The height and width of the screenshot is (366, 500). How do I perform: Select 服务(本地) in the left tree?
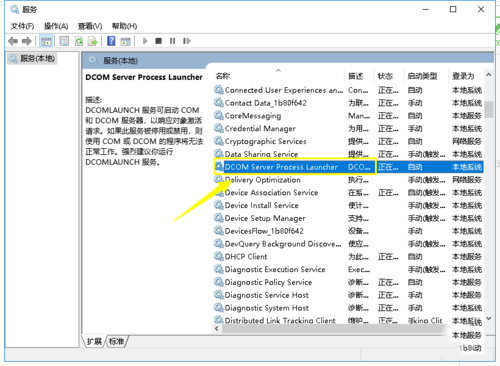(32, 59)
